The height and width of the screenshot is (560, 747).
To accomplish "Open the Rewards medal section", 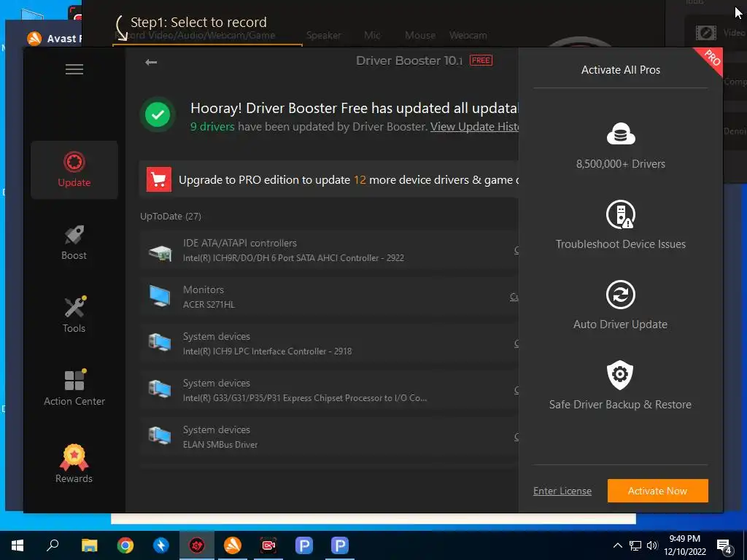I will [x=74, y=464].
